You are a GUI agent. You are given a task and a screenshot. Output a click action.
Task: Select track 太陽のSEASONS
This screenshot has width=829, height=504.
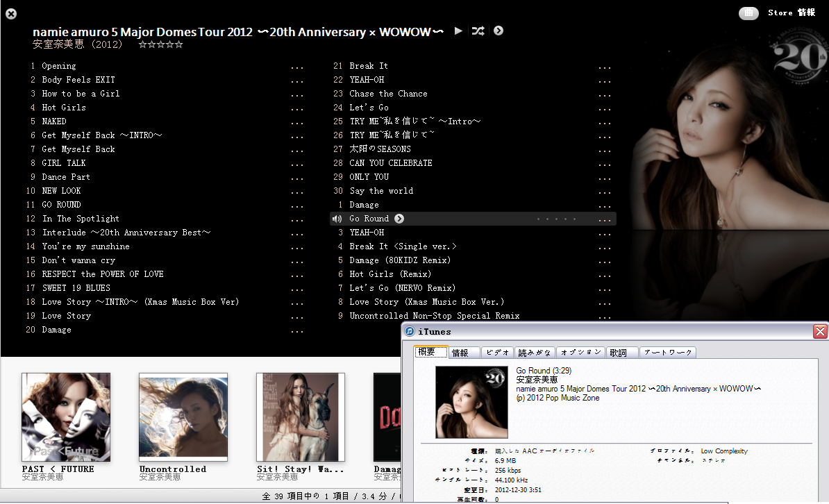[380, 149]
